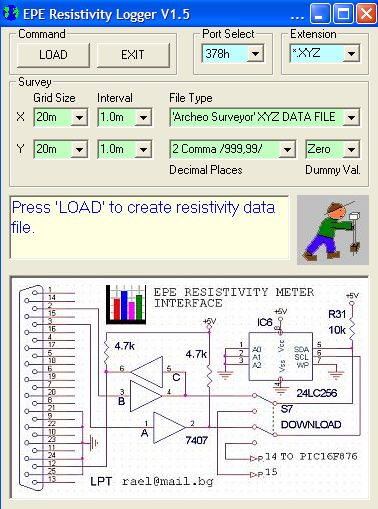The height and width of the screenshot is (509, 378).
Task: Click the yellow status message box
Action: tap(149, 227)
